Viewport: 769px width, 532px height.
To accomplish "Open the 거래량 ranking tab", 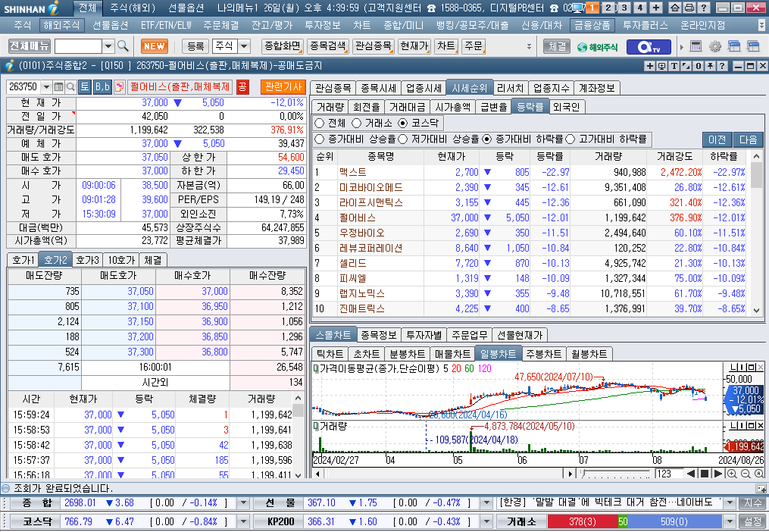I will pyautogui.click(x=330, y=107).
